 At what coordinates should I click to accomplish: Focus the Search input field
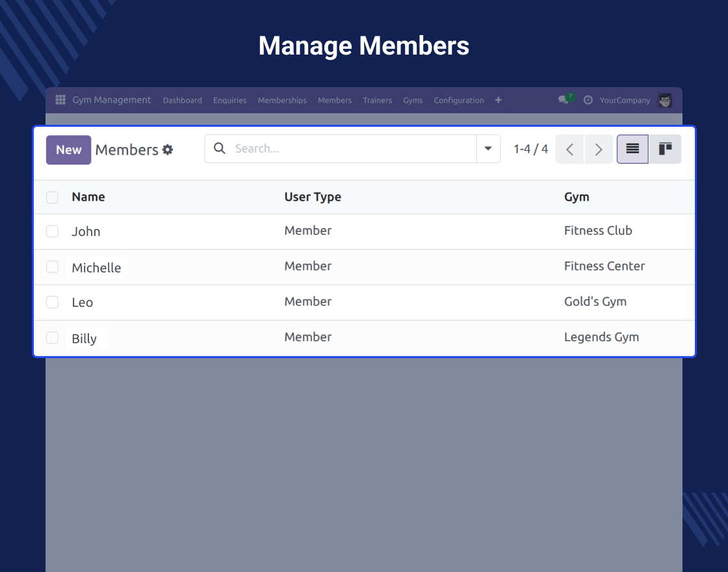(351, 149)
